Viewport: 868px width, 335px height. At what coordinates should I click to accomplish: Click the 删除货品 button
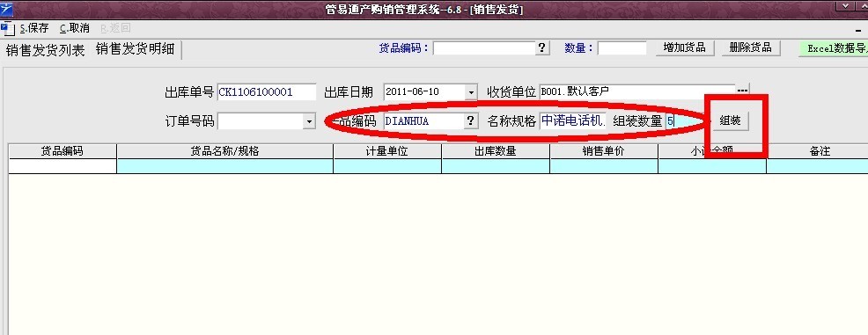click(751, 47)
